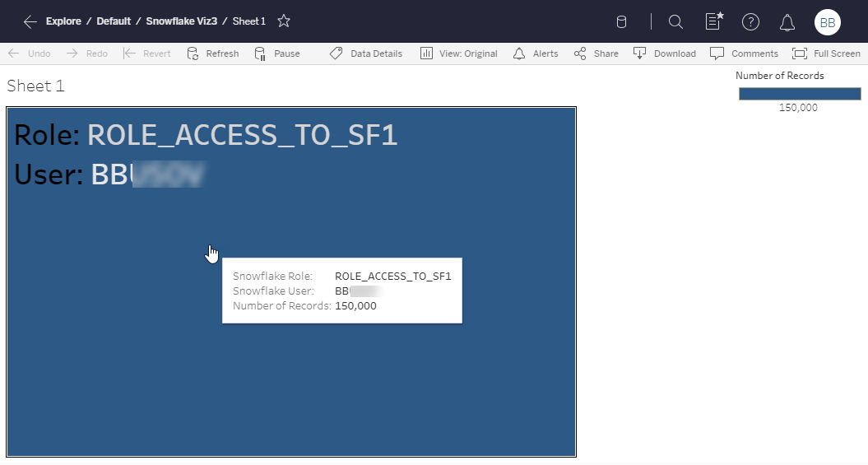Click the Sheet 1 breadcrumb
868x465 pixels.
pos(249,21)
